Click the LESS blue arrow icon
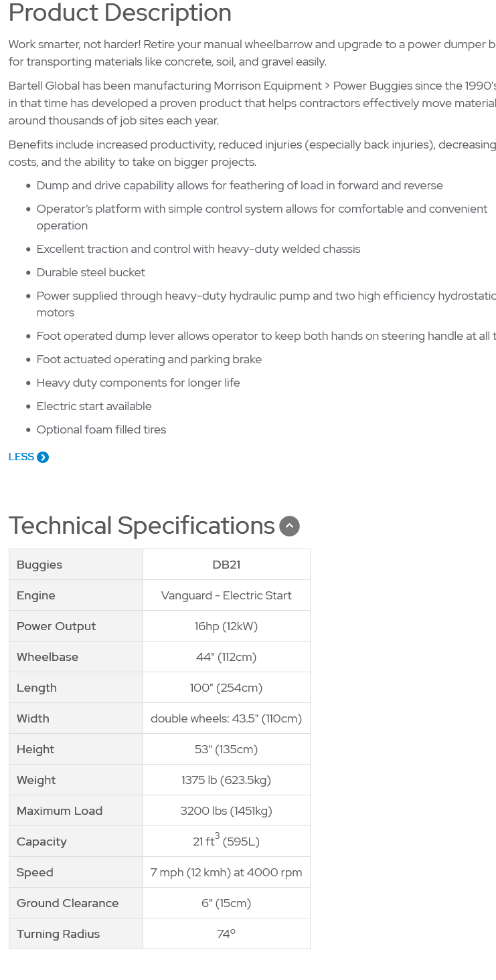This screenshot has height=980, width=496. [43, 458]
